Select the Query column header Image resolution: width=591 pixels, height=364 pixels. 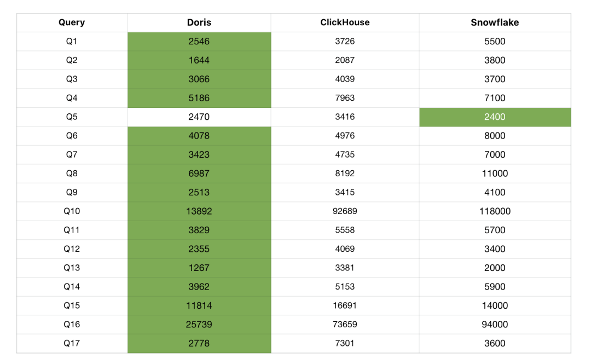pyautogui.click(x=72, y=22)
